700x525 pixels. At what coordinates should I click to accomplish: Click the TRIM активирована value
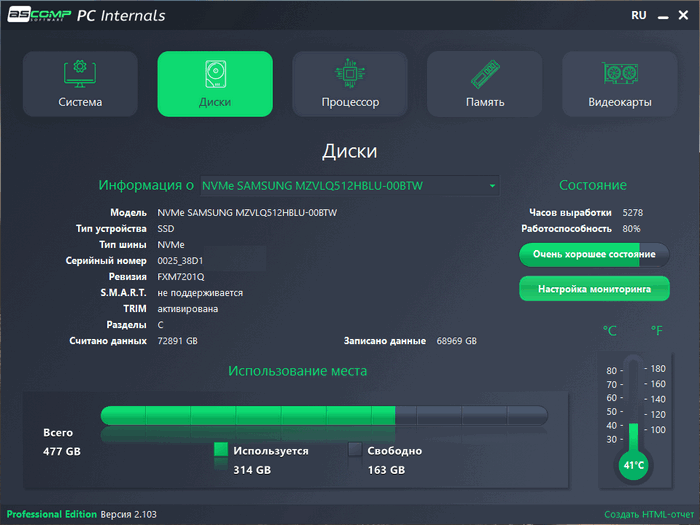coord(188,309)
